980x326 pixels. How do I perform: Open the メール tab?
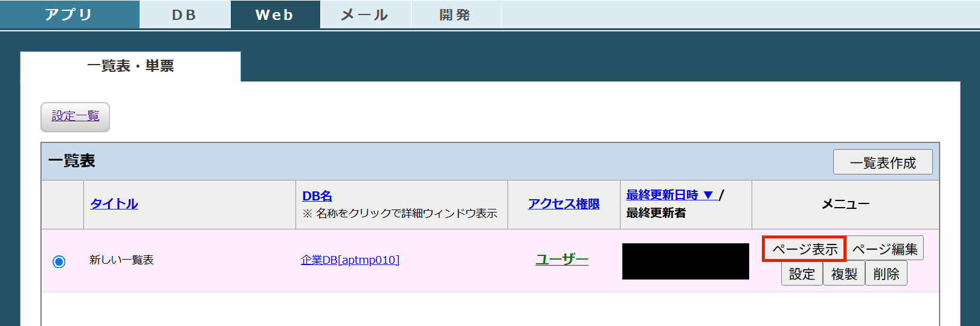coord(366,14)
